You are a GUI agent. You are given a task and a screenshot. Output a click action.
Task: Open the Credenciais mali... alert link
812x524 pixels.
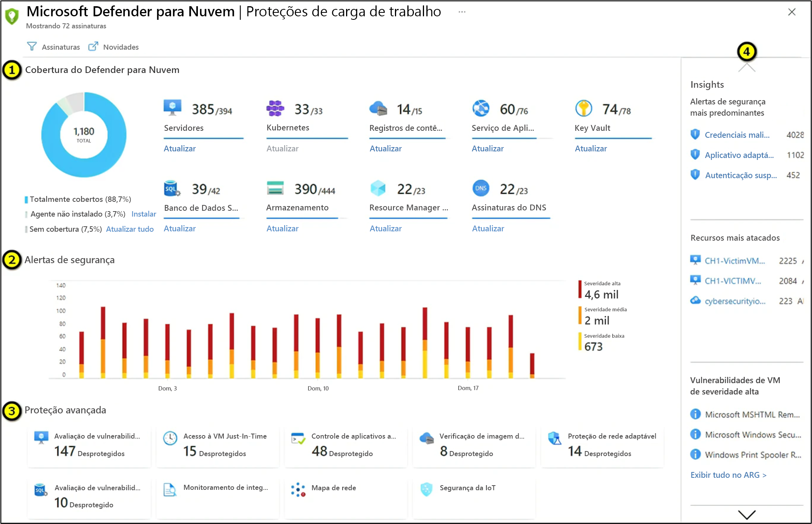pos(737,135)
